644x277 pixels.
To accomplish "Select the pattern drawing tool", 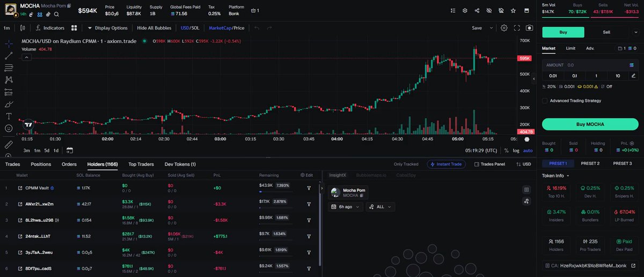I will click(9, 79).
